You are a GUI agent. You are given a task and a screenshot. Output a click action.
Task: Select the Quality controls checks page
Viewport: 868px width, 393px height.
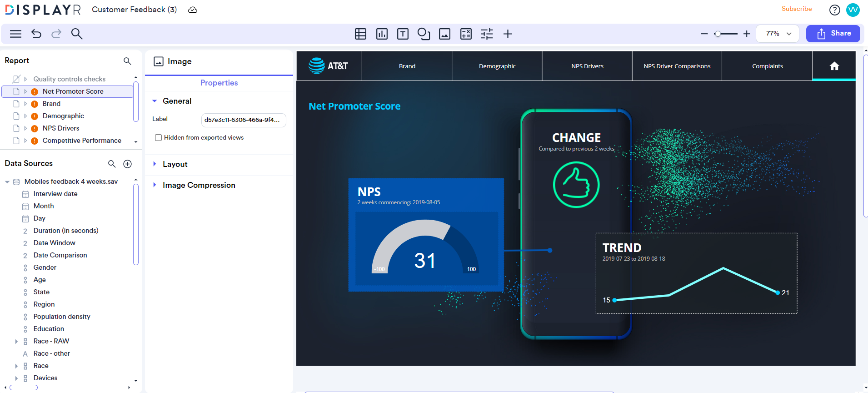[x=70, y=79]
